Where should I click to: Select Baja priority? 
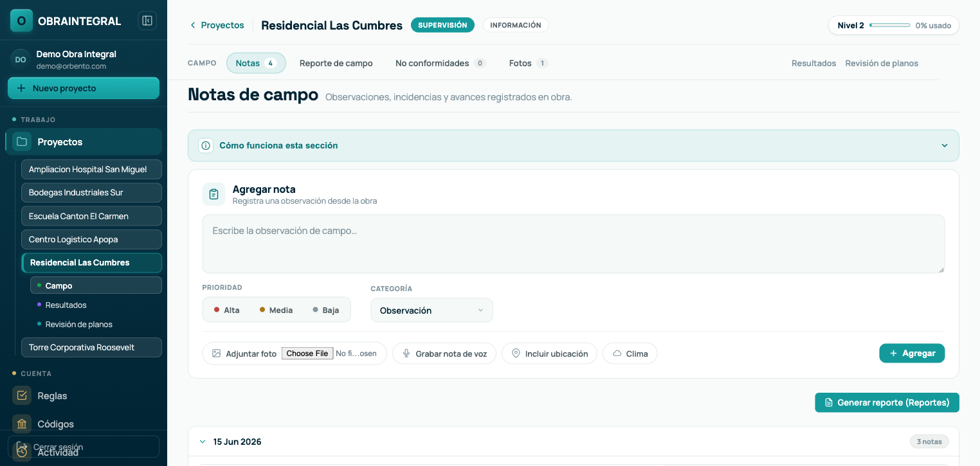(x=325, y=310)
